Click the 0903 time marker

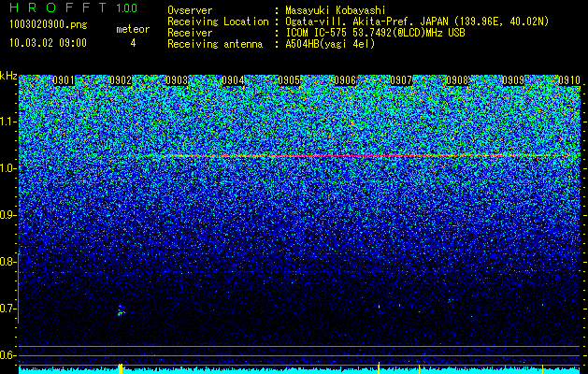(x=177, y=80)
